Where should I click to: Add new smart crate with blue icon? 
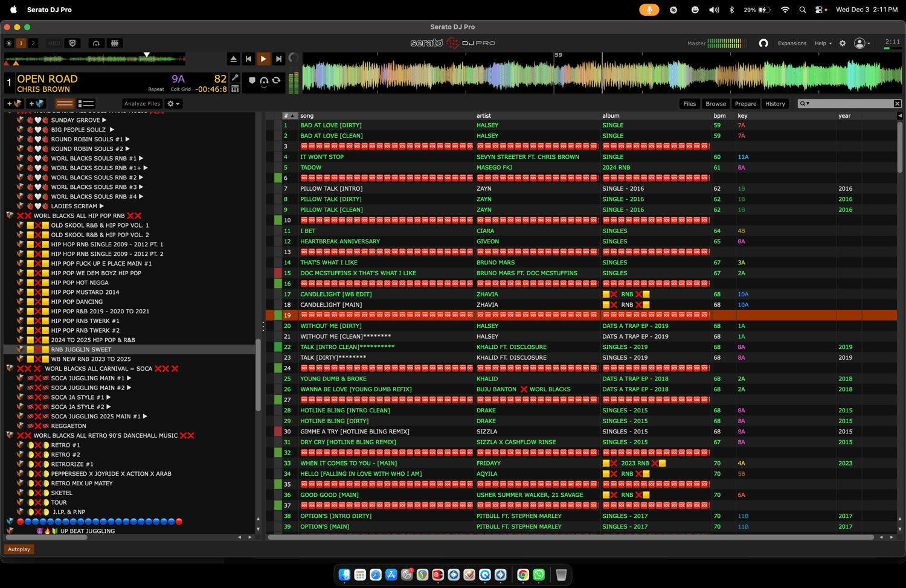coord(36,104)
